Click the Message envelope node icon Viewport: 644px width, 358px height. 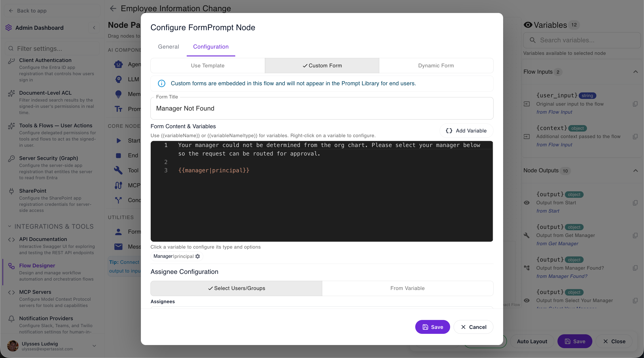pyautogui.click(x=119, y=247)
